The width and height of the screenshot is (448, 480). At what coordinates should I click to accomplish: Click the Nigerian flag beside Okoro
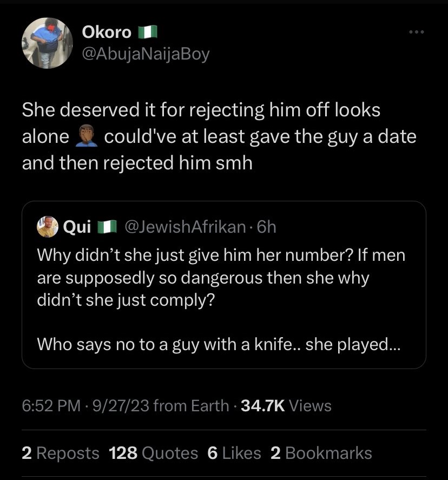(x=147, y=32)
